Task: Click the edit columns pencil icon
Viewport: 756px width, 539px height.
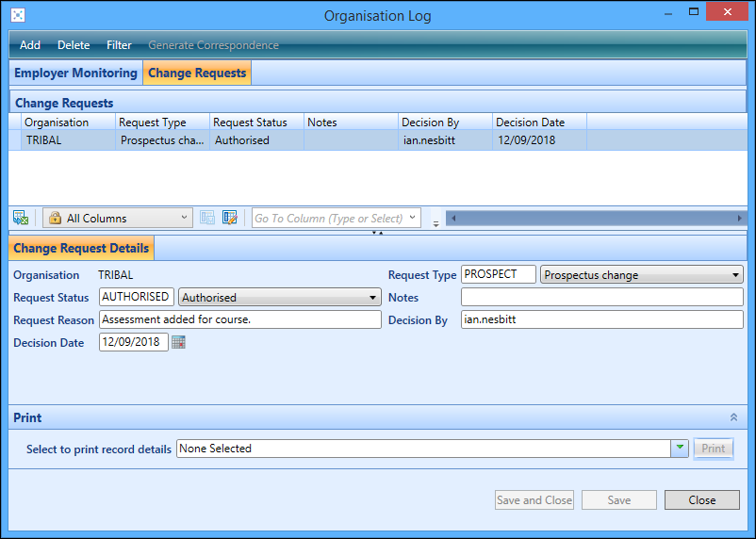Action: (x=230, y=218)
